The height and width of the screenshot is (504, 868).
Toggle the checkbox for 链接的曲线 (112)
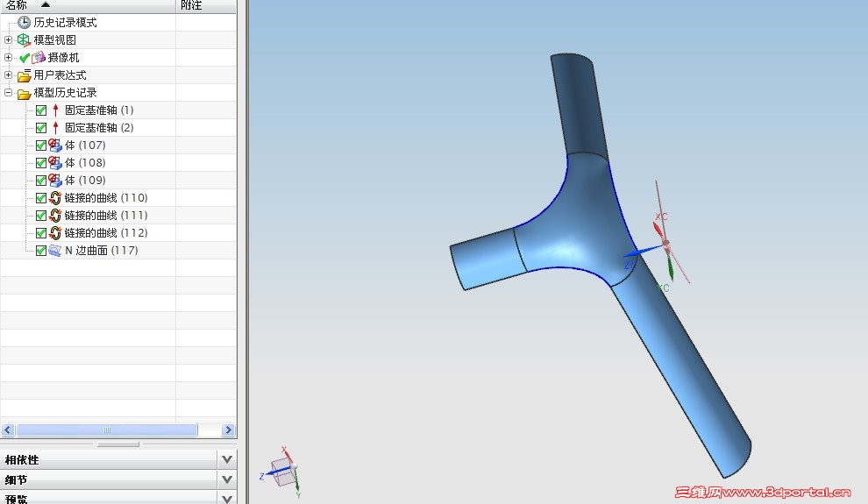click(41, 233)
